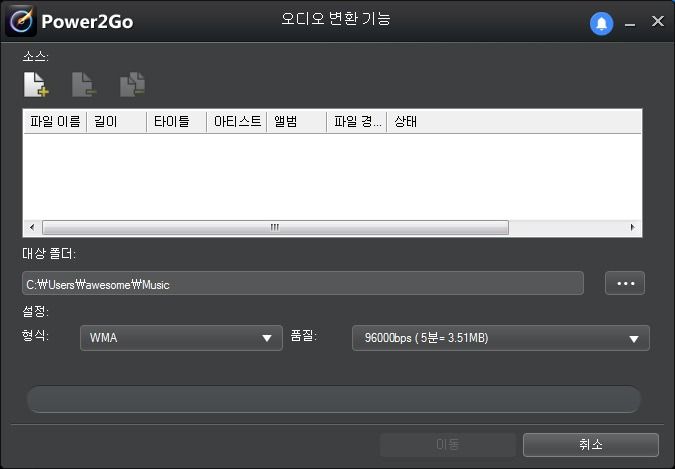Minimize the Power2Go window
The height and width of the screenshot is (469, 675).
pyautogui.click(x=630, y=23)
